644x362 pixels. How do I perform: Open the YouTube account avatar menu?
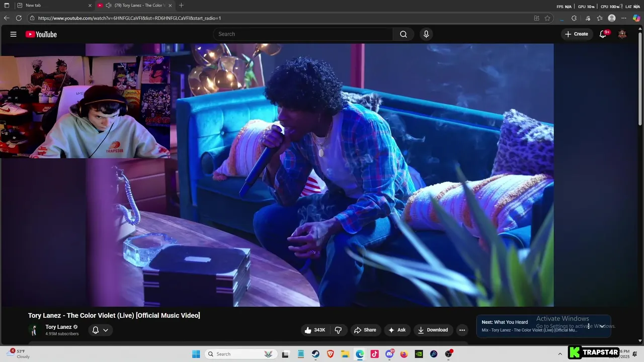(x=622, y=34)
